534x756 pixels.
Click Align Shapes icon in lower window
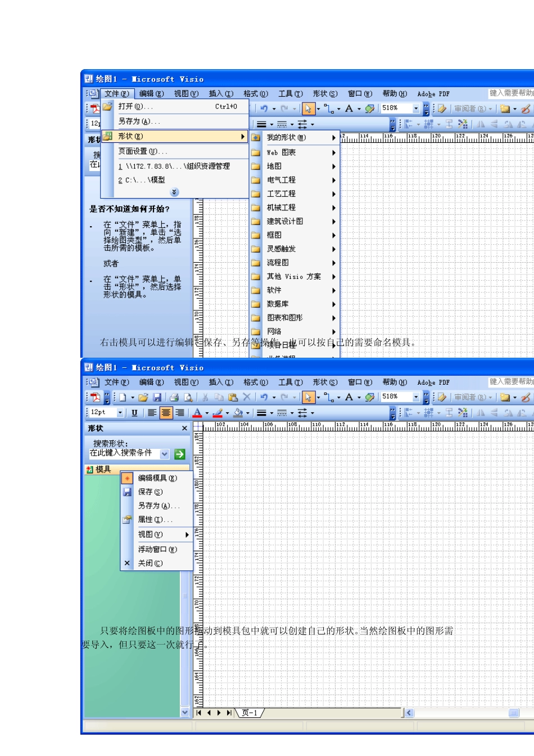click(x=409, y=413)
